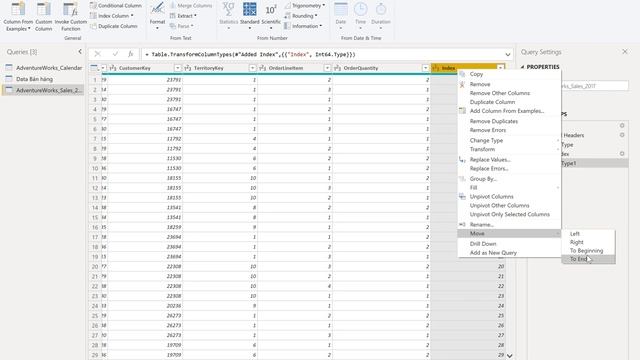Move column Right

[588, 242]
